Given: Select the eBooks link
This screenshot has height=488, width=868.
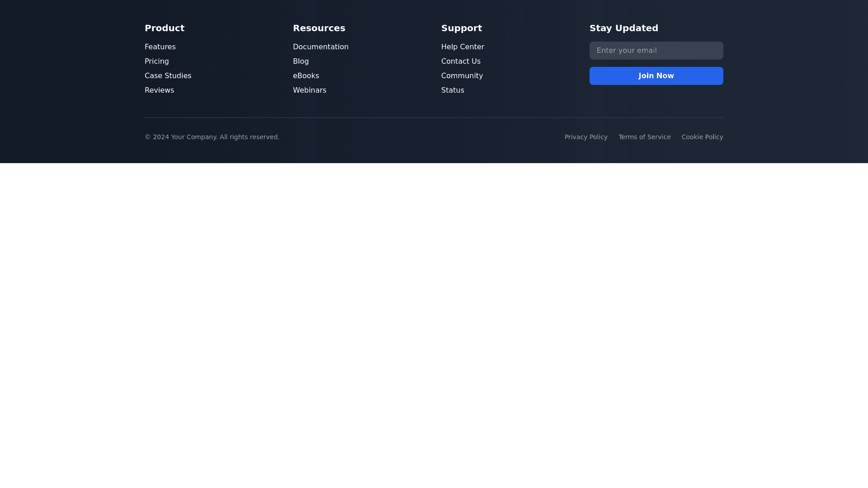Looking at the screenshot, I should coord(306,76).
